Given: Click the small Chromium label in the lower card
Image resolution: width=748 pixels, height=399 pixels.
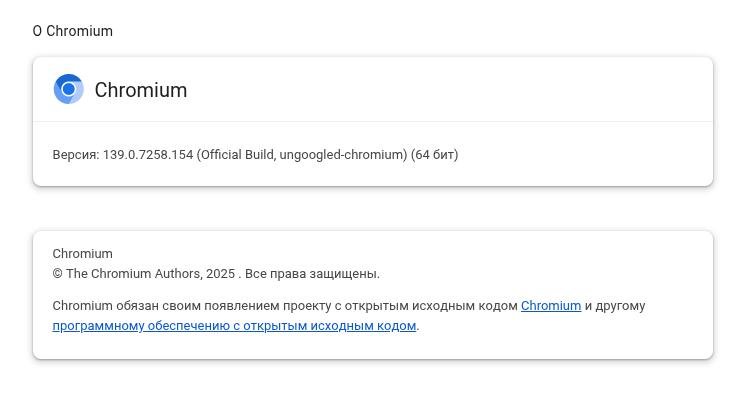Looking at the screenshot, I should pyautogui.click(x=83, y=253).
